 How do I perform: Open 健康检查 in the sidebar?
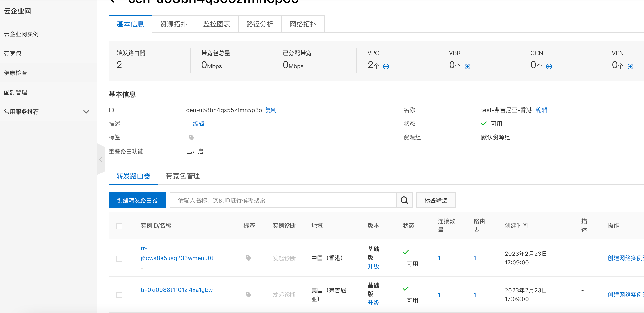pos(16,73)
